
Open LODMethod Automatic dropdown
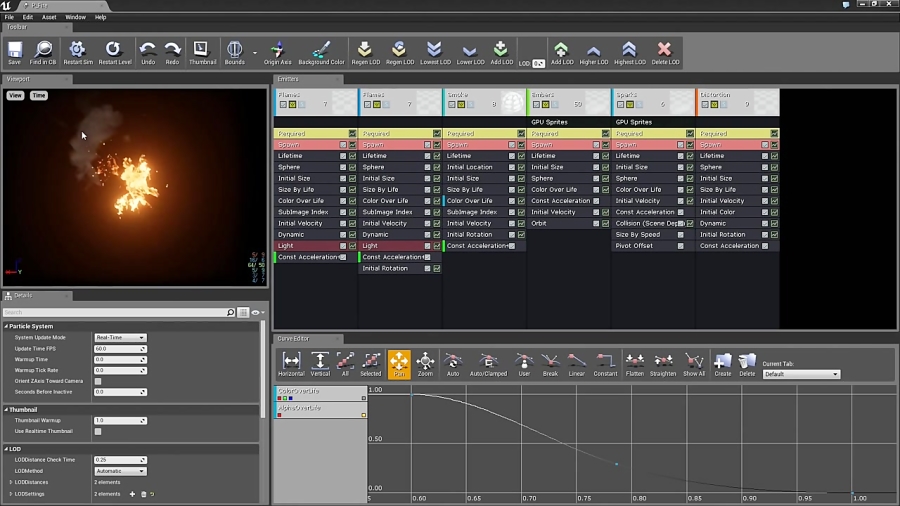[x=120, y=471]
